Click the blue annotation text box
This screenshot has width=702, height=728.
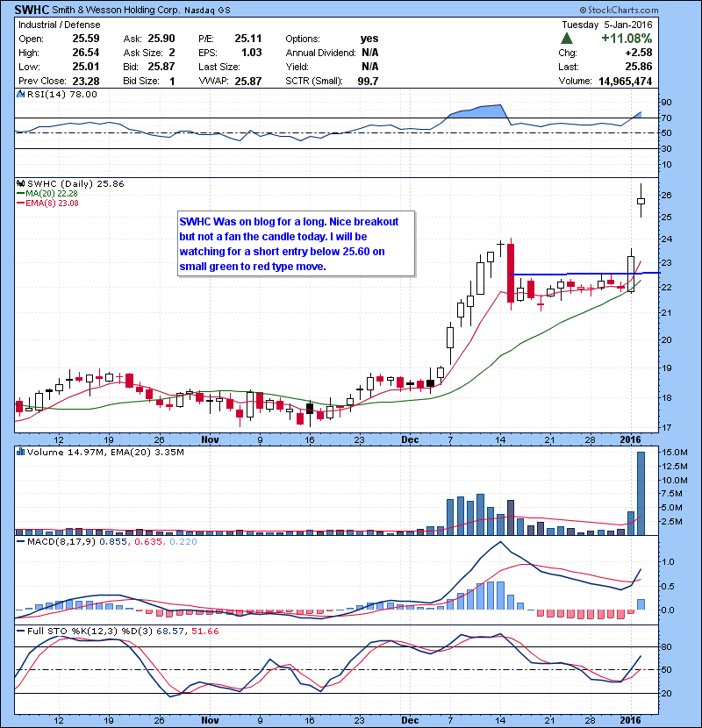pyautogui.click(x=296, y=244)
